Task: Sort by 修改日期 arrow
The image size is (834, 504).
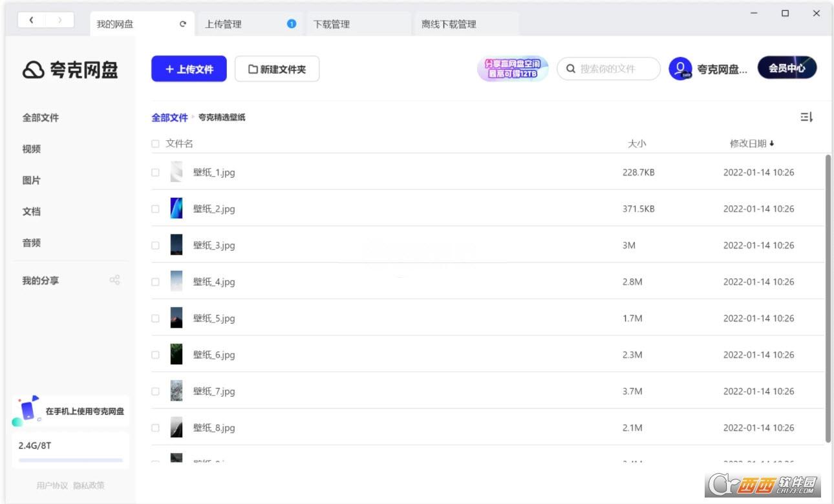Action: (x=771, y=143)
